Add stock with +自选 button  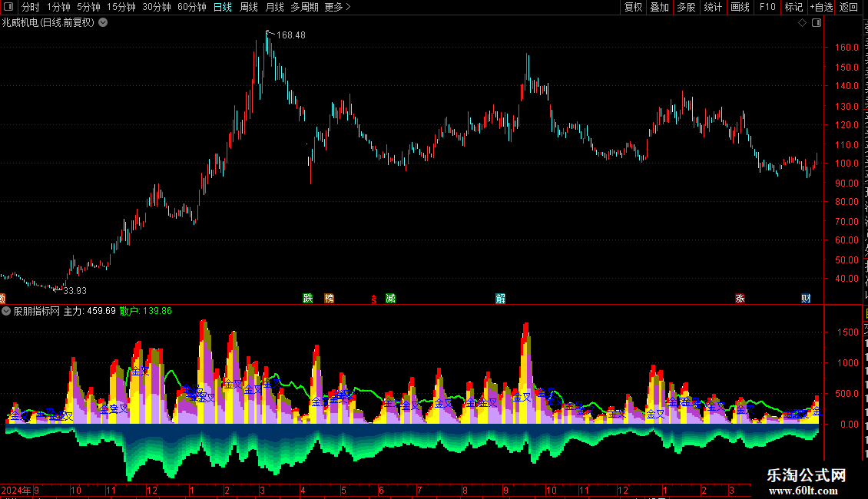tap(821, 7)
